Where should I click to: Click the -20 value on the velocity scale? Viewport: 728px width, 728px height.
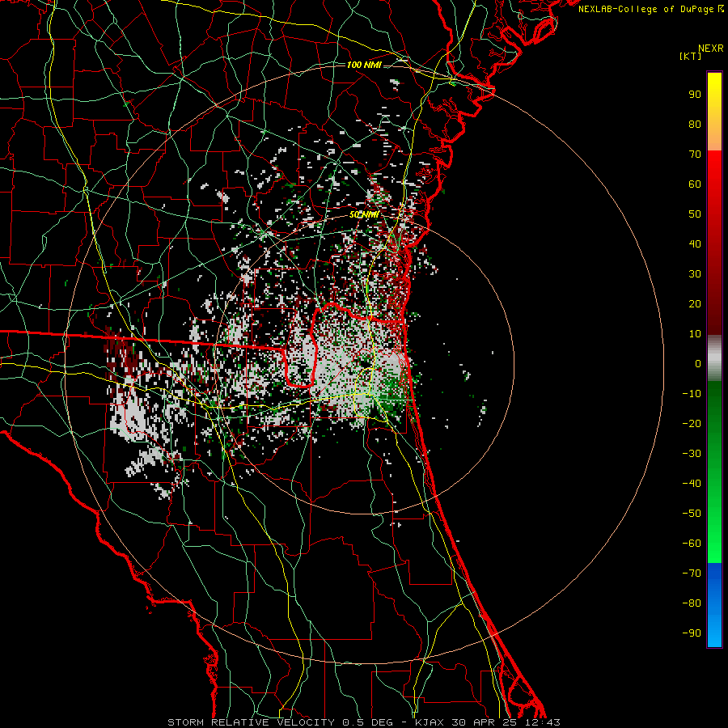pyautogui.click(x=692, y=424)
